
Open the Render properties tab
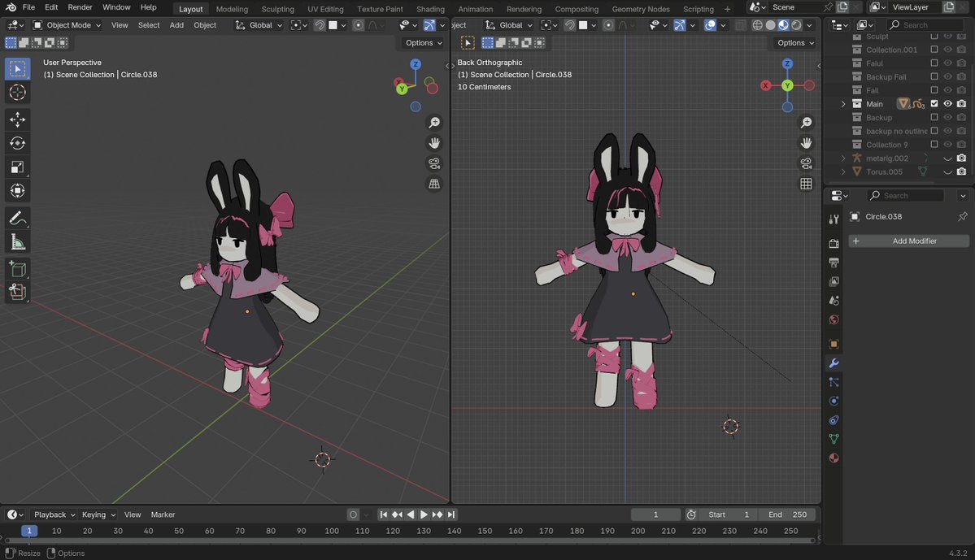click(x=834, y=244)
